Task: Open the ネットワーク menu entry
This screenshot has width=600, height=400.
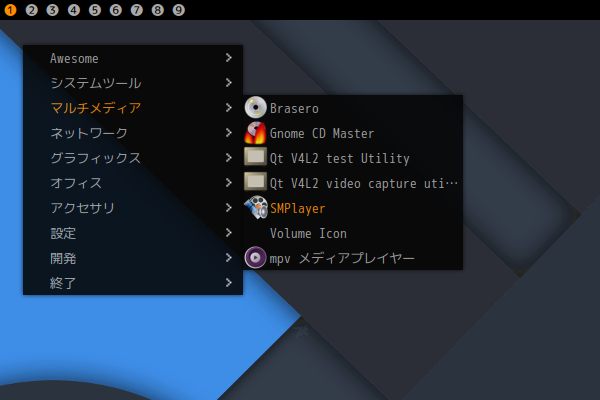Action: point(133,133)
